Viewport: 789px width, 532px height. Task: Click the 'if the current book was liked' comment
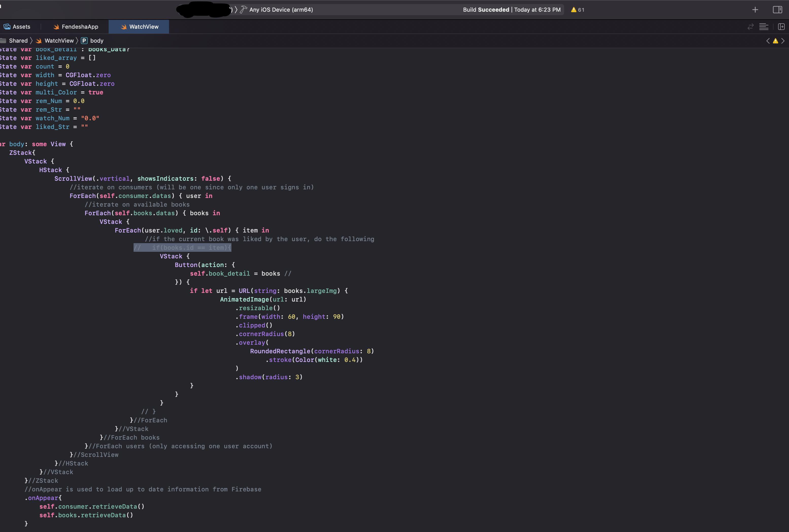click(x=260, y=239)
